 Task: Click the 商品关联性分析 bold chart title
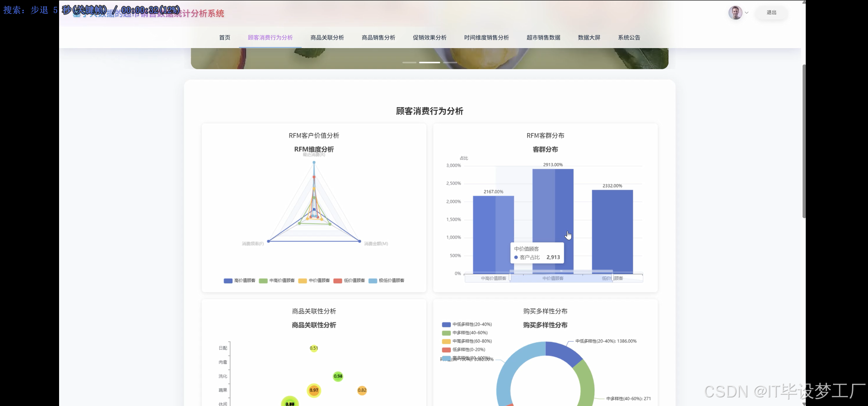point(314,325)
